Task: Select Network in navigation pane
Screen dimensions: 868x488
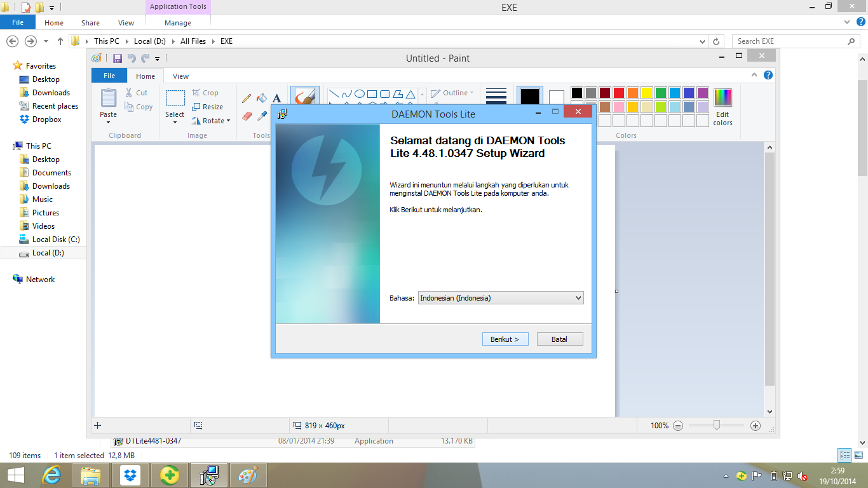Action: tap(40, 280)
